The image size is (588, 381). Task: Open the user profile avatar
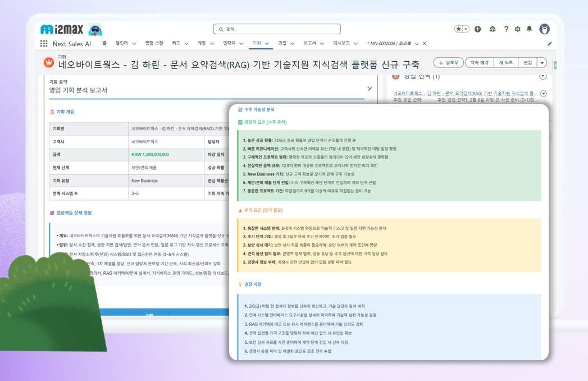pos(545,29)
